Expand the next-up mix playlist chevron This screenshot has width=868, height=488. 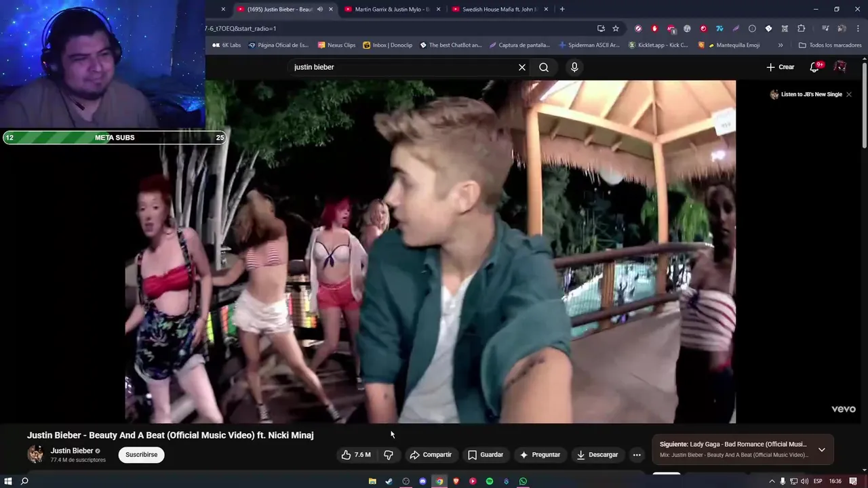click(x=822, y=449)
